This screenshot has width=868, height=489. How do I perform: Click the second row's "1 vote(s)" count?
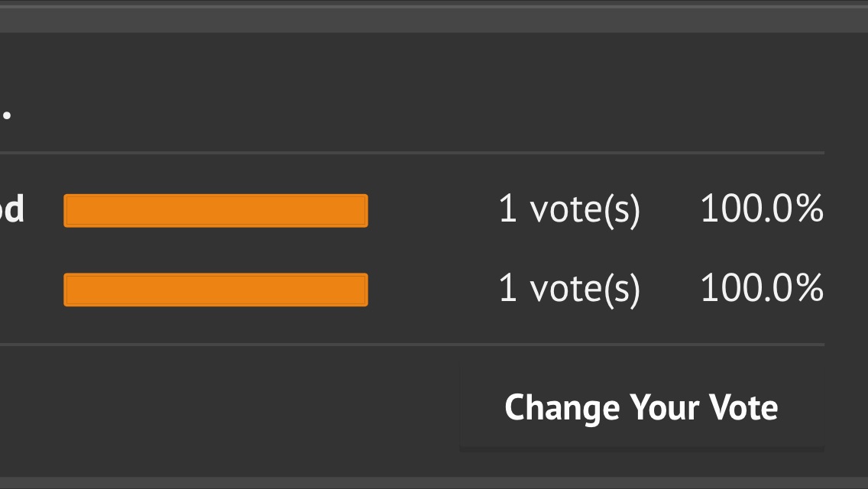click(569, 288)
